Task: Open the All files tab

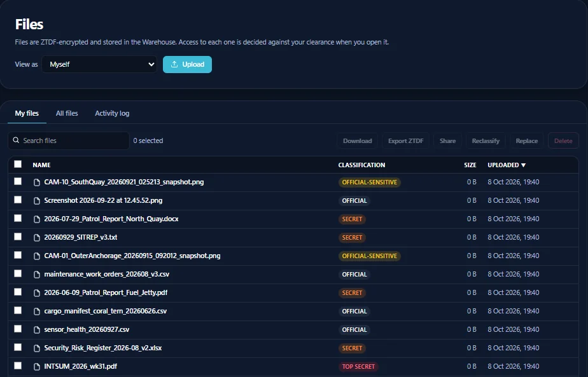Action: click(x=67, y=113)
